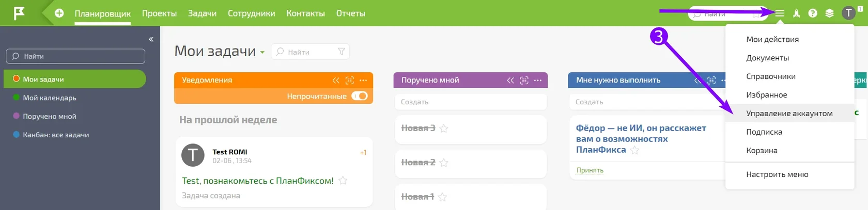Screen dimensions: 868x210
Task: Open the Задачи tab
Action: click(202, 13)
